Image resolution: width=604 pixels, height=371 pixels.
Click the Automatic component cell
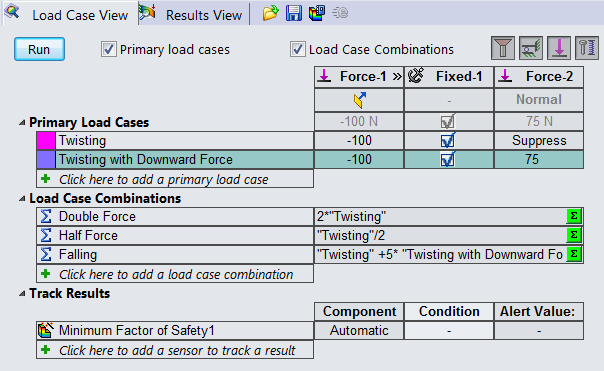click(x=359, y=331)
